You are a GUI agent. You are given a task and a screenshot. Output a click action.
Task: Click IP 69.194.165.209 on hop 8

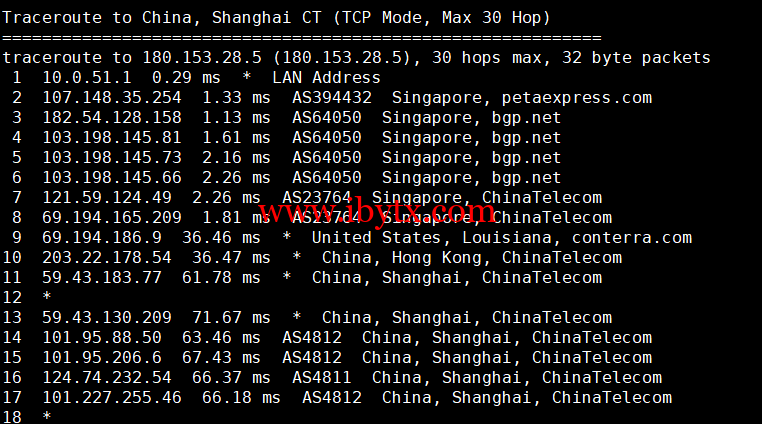(112, 217)
